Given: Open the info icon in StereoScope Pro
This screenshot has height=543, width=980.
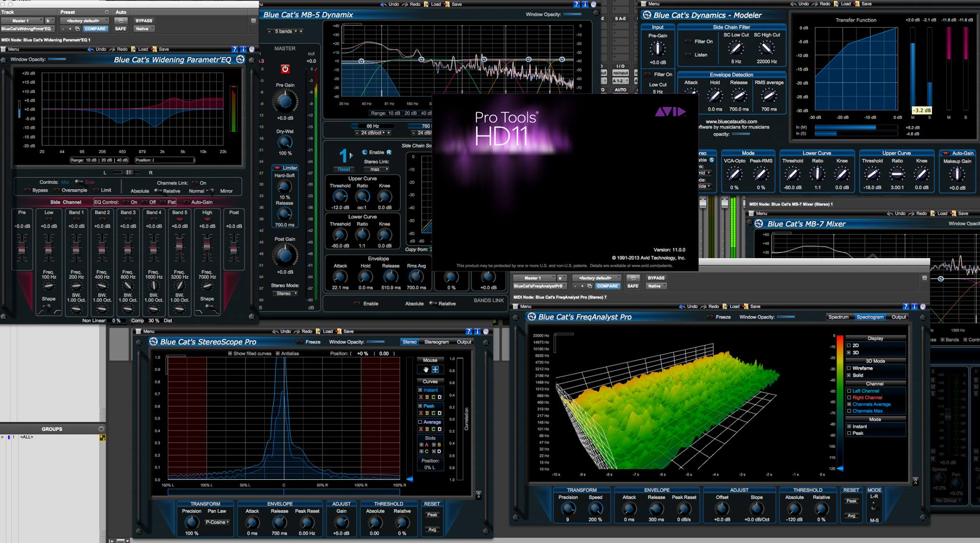Looking at the screenshot, I should 477,331.
